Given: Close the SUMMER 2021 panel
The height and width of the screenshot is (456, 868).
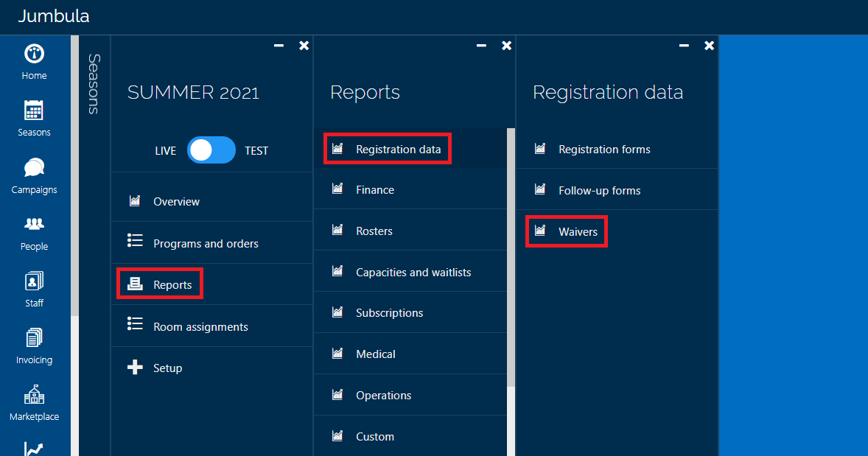Looking at the screenshot, I should 304,46.
